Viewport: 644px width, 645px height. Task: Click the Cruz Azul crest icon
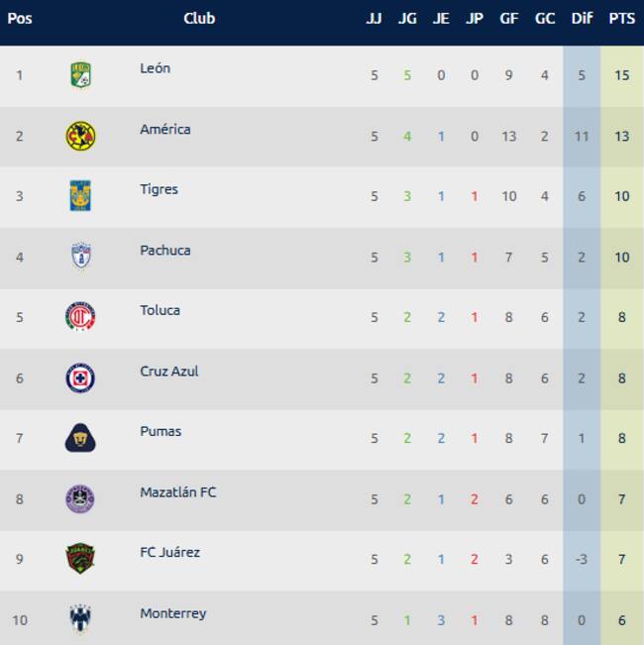pyautogui.click(x=80, y=377)
